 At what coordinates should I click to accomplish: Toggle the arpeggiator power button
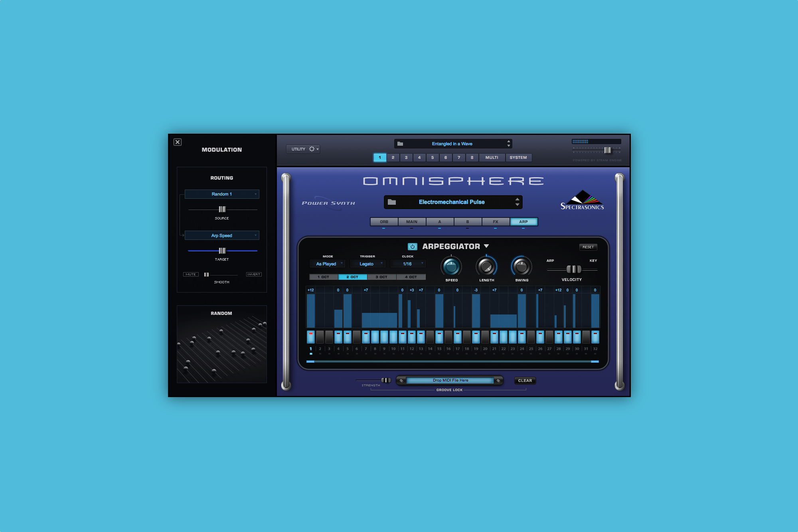pyautogui.click(x=412, y=246)
